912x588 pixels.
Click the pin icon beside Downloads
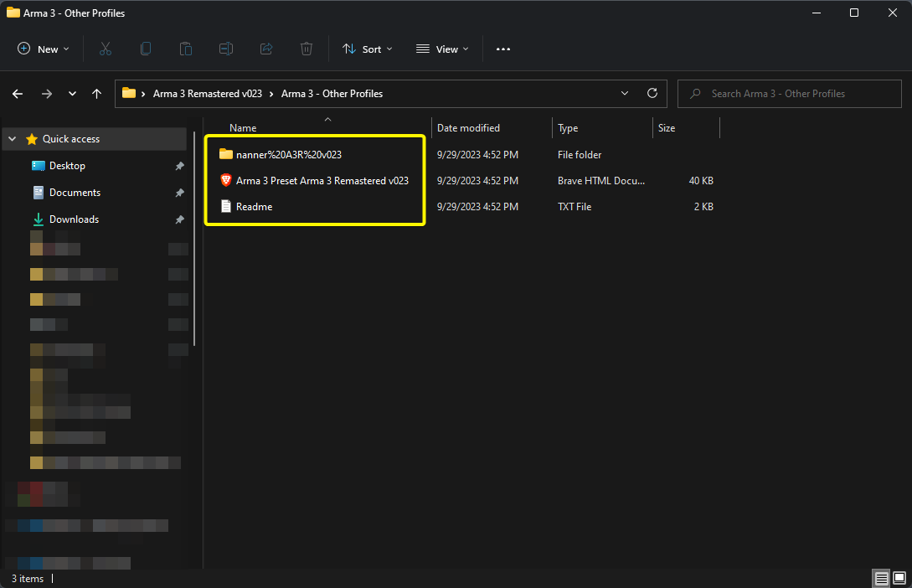[180, 219]
